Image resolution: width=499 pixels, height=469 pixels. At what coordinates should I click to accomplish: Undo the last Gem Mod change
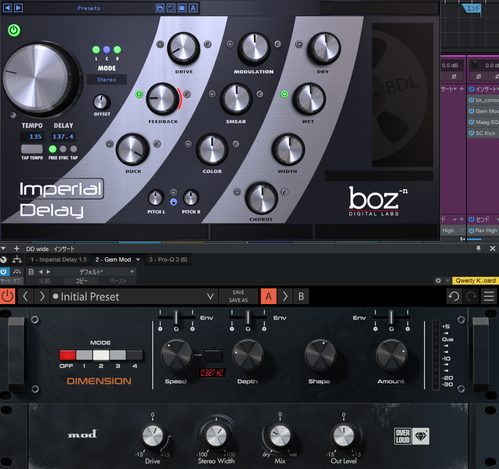tap(454, 296)
